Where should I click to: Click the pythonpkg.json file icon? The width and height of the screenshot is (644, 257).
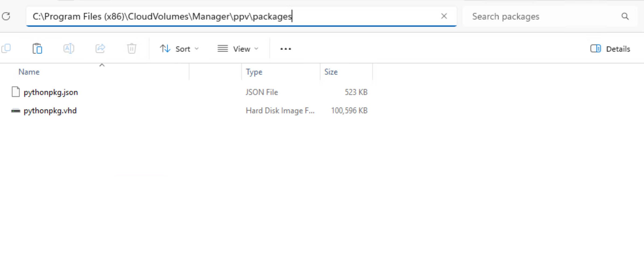point(16,92)
